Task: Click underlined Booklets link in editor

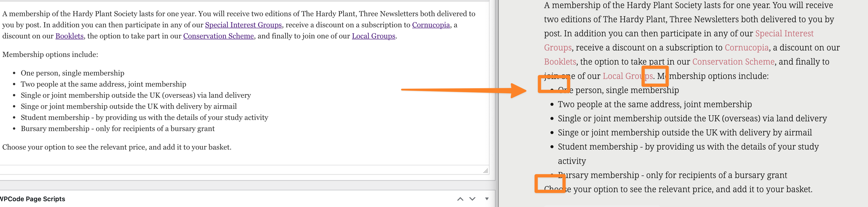Action: [x=69, y=36]
